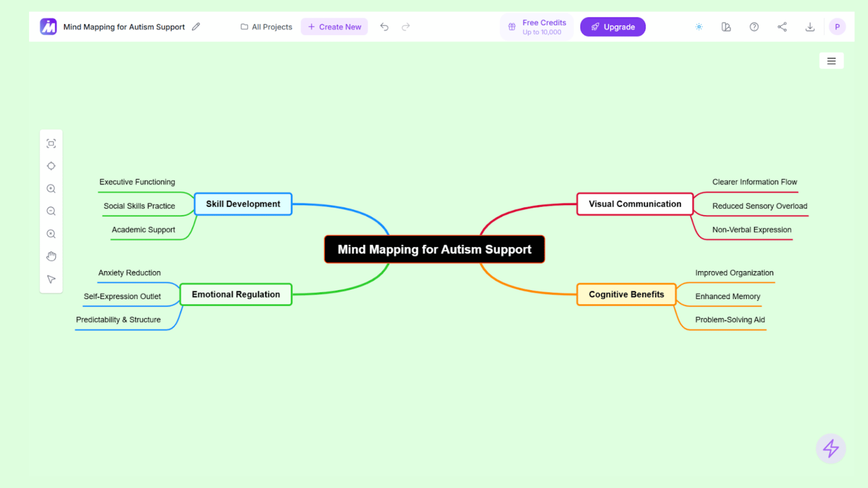Rename title using the pencil icon
This screenshot has width=868, height=488.
coord(196,27)
